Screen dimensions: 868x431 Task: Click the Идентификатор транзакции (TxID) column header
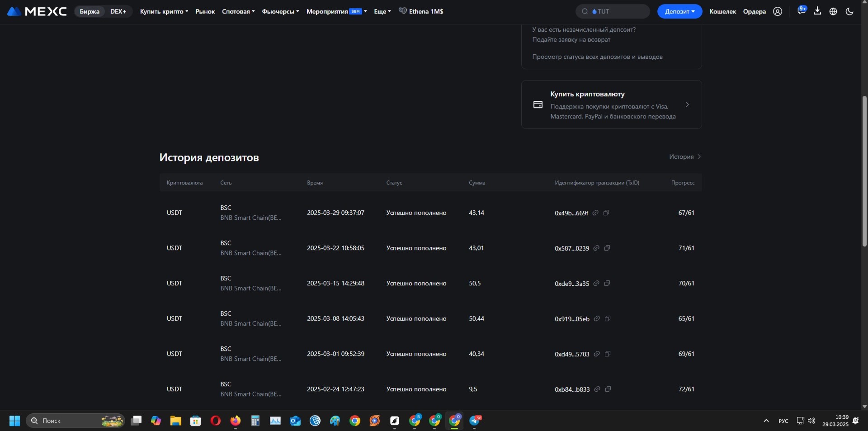click(597, 183)
